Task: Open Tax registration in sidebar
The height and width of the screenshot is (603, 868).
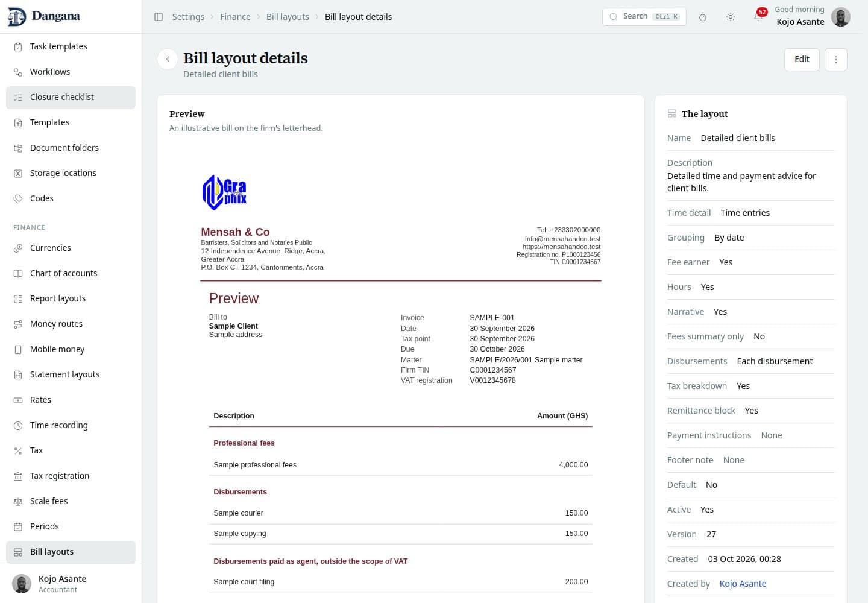Action: pyautogui.click(x=71, y=476)
